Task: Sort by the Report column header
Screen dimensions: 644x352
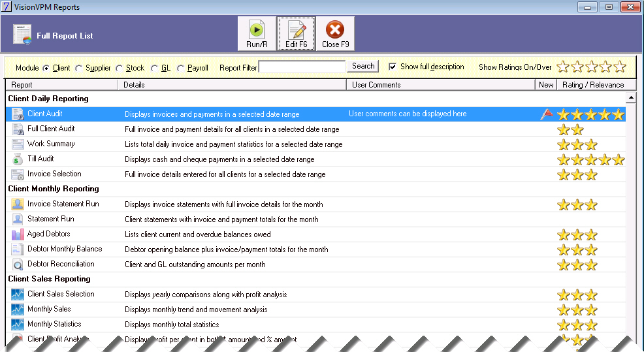Action: click(62, 85)
